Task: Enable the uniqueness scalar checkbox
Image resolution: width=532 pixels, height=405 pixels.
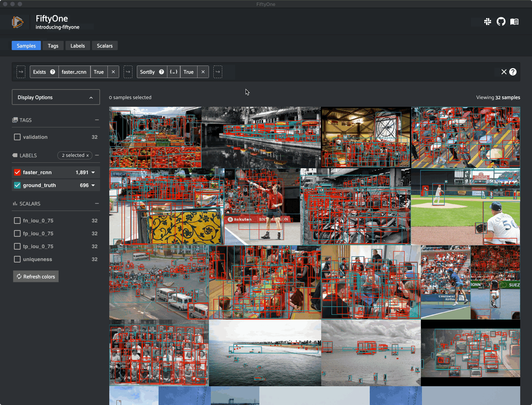Action: (17, 259)
